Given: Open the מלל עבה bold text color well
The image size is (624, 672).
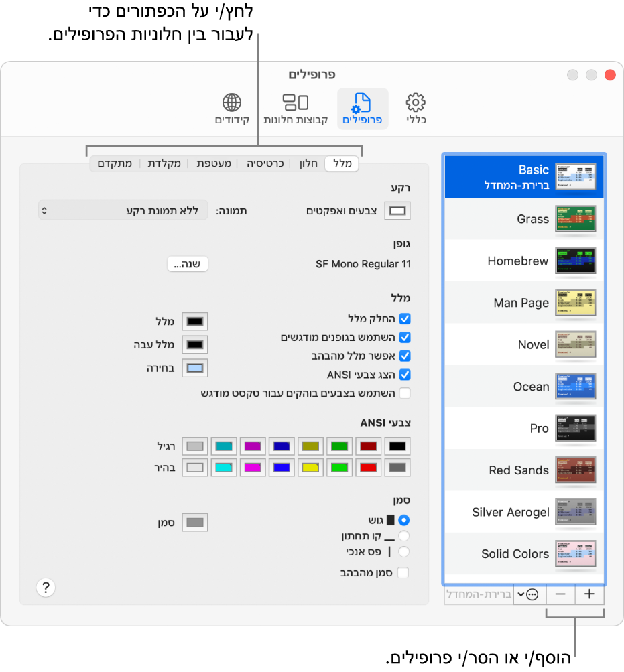Looking at the screenshot, I should click(x=194, y=344).
